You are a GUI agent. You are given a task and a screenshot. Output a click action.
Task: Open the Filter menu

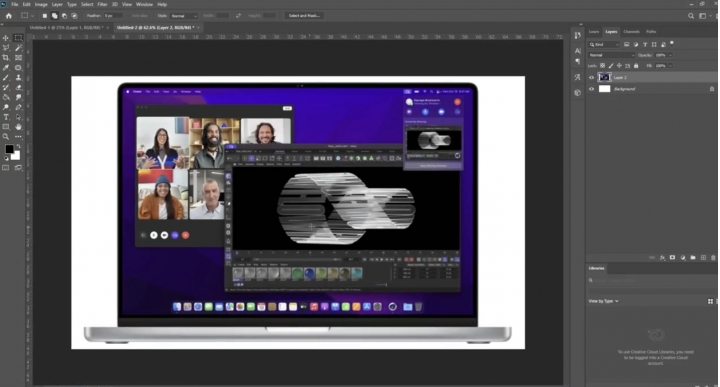click(x=102, y=4)
